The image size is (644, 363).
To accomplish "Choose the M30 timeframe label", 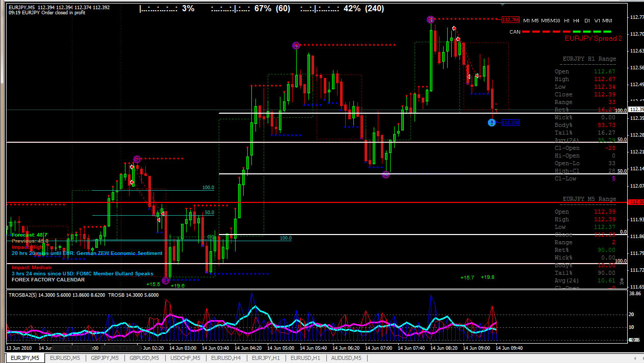I will 555,21.
